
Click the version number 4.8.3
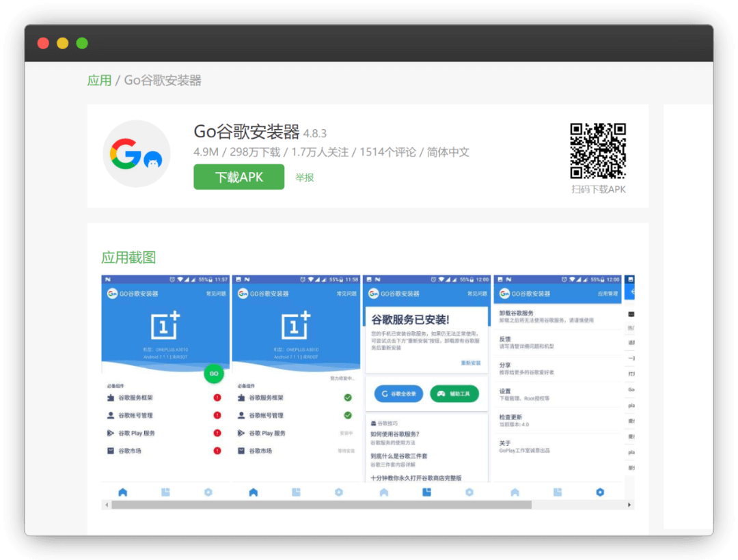(315, 134)
